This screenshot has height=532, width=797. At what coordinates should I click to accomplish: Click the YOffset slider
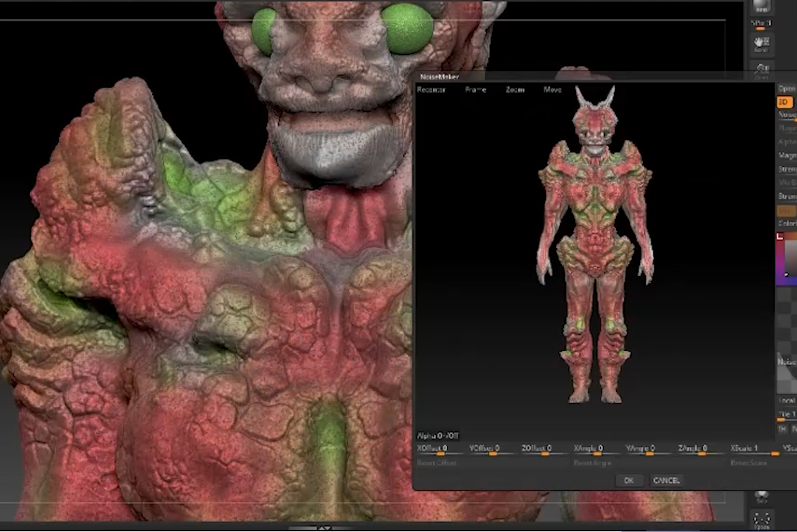pyautogui.click(x=493, y=449)
